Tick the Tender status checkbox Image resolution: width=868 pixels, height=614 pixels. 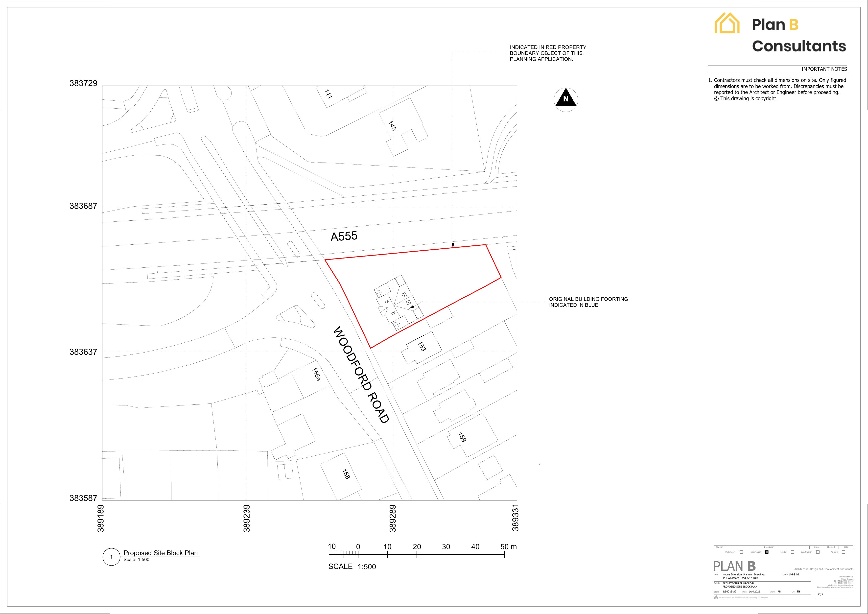click(792, 552)
